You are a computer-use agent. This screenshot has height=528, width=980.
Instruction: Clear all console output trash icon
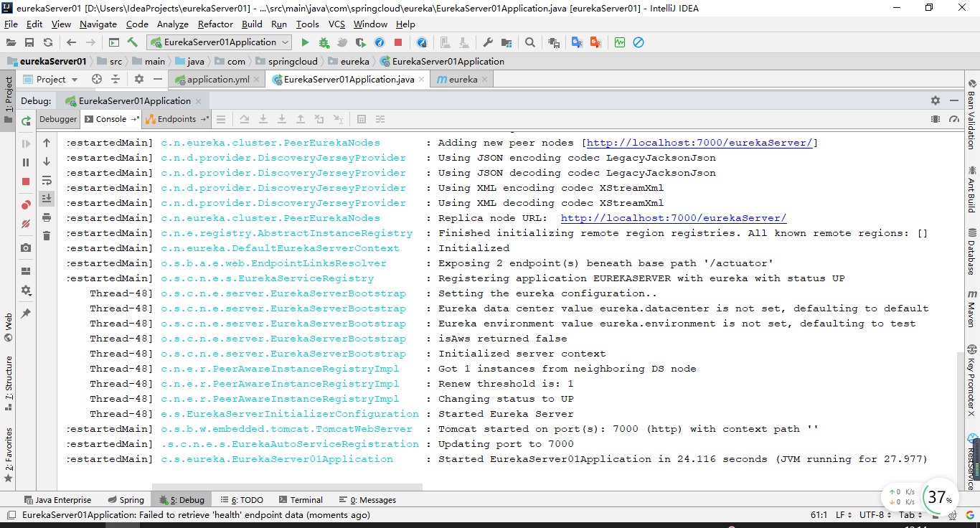point(47,236)
